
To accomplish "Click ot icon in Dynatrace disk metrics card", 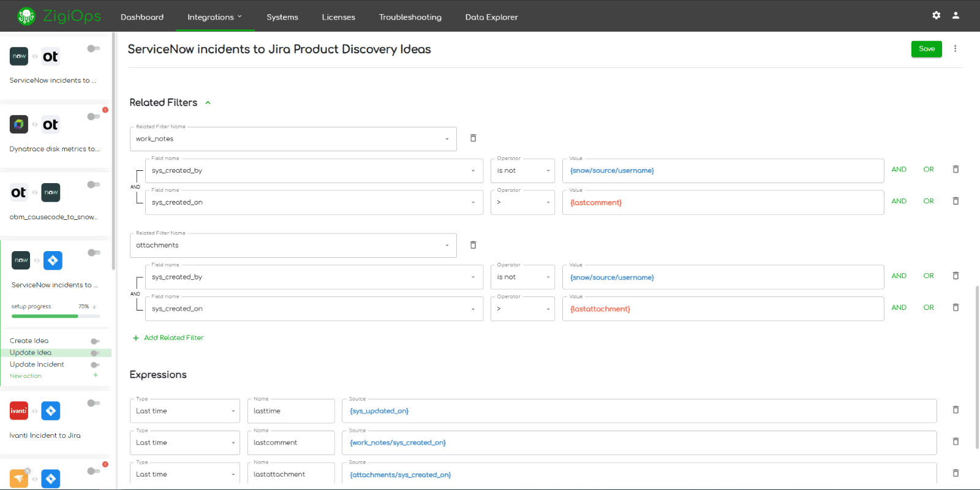I will point(51,124).
